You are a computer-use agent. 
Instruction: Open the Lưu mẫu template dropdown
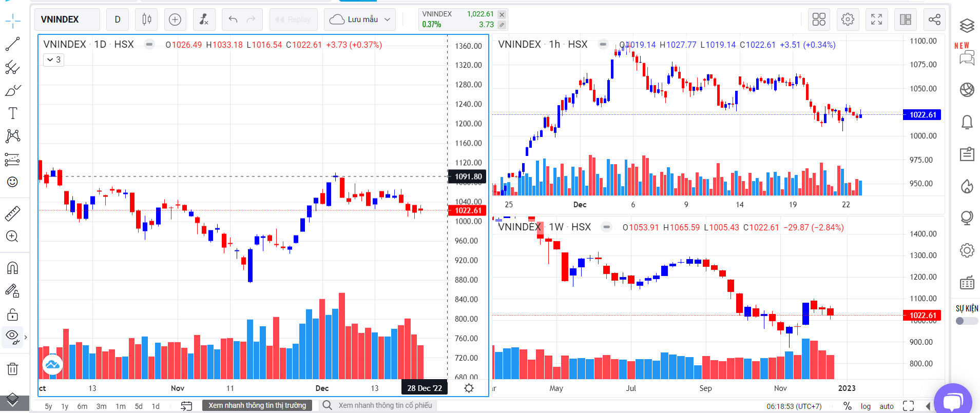(360, 19)
